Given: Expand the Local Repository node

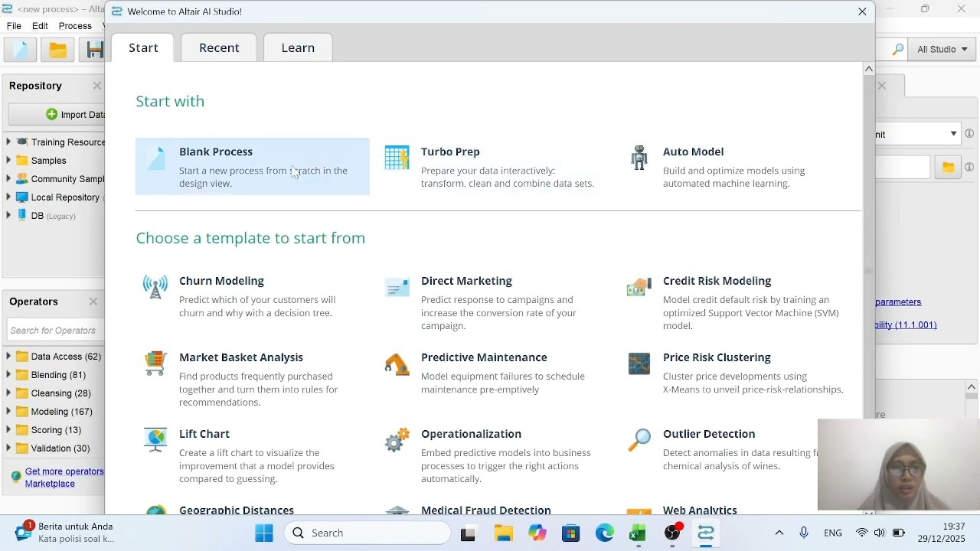Looking at the screenshot, I should coord(8,197).
